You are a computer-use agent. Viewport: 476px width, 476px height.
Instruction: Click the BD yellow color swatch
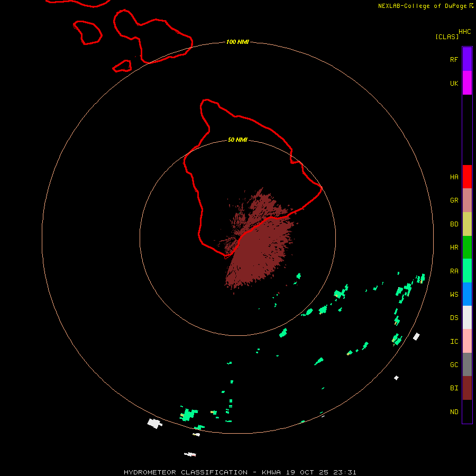pos(467,224)
